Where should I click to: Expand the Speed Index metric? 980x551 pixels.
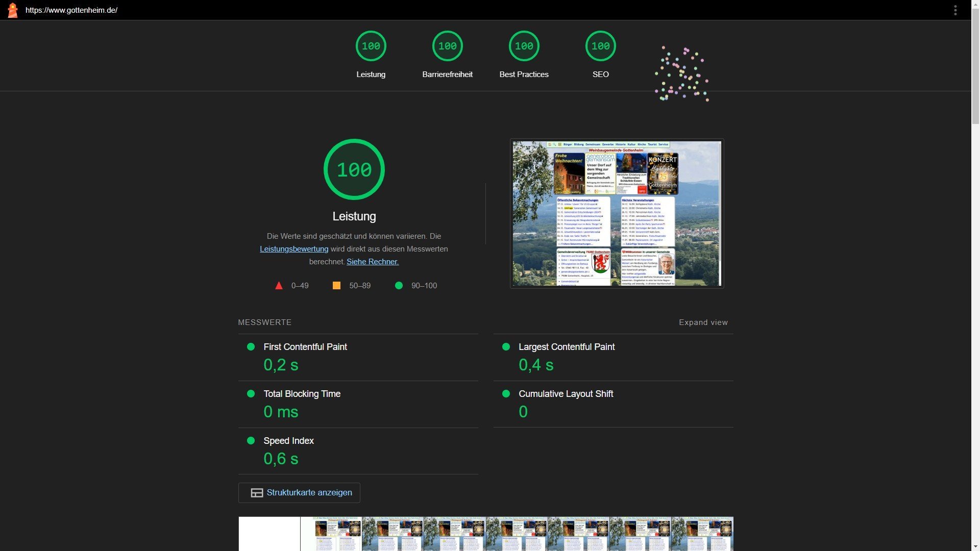pos(288,441)
